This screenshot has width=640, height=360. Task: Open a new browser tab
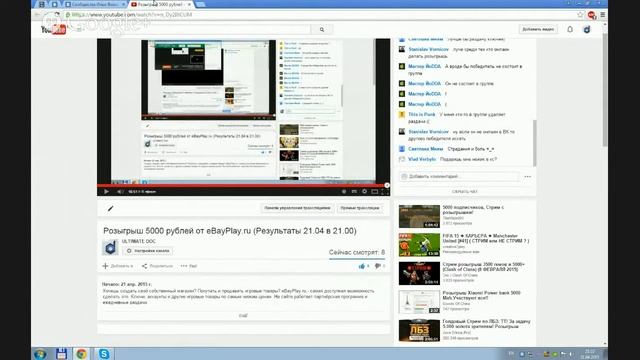[x=200, y=4]
